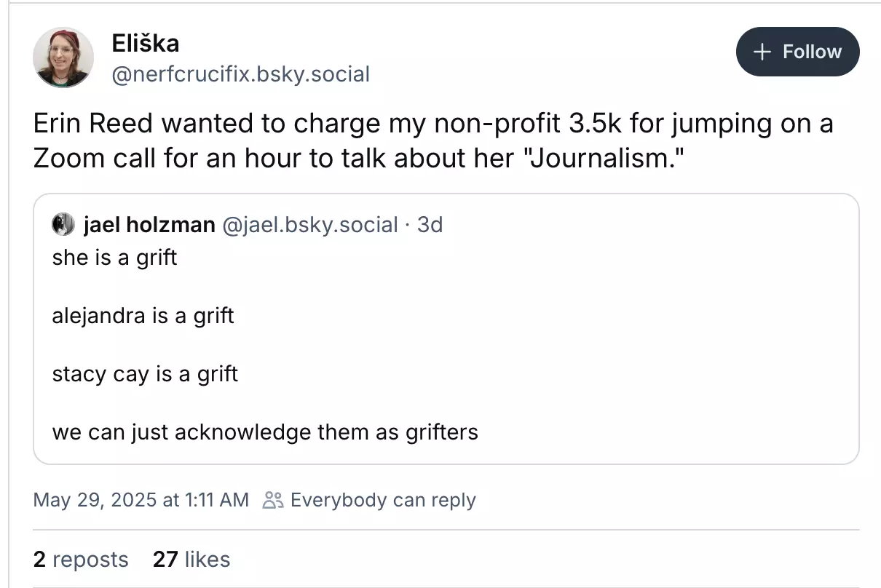Open the @jael.bsky.social handle
The width and height of the screenshot is (881, 588).
[x=309, y=225]
